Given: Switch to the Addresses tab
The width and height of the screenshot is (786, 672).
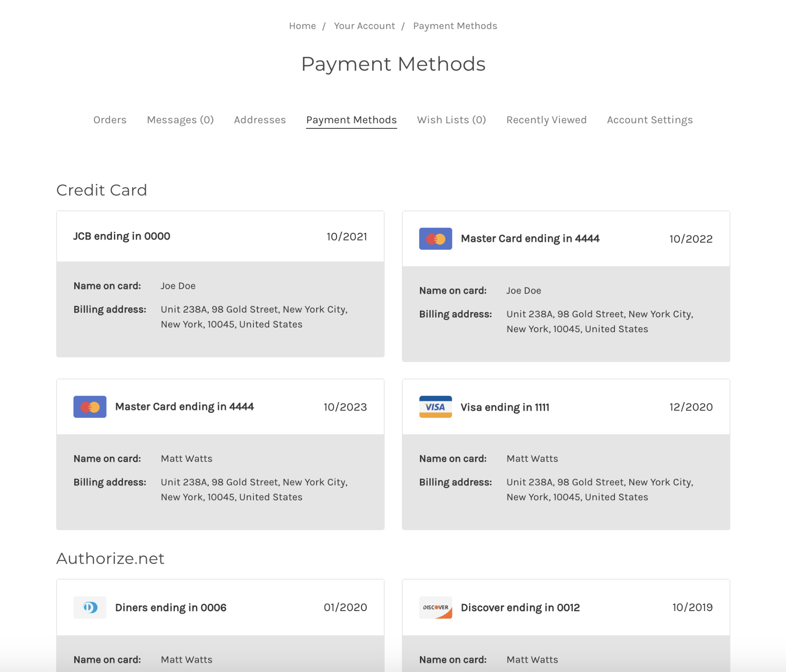Looking at the screenshot, I should [260, 120].
